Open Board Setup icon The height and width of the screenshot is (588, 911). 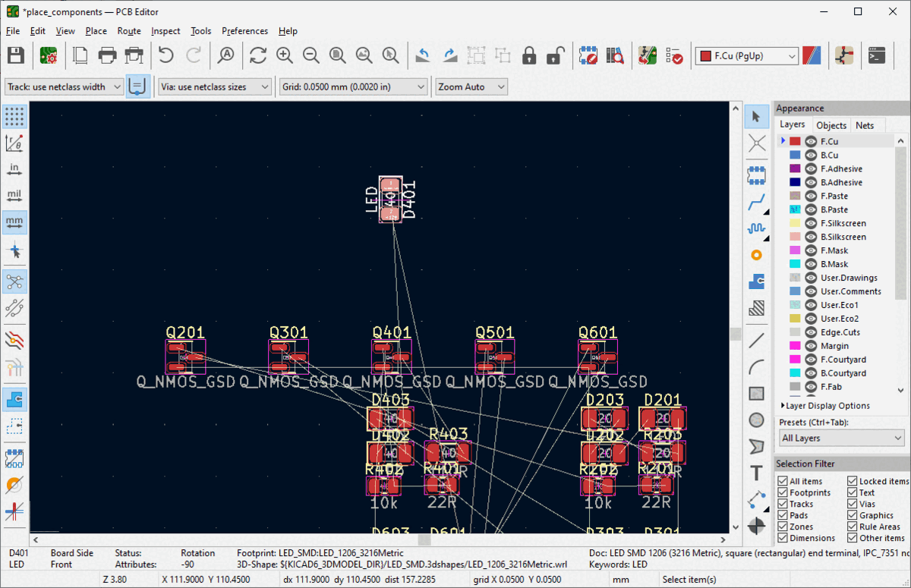point(49,55)
